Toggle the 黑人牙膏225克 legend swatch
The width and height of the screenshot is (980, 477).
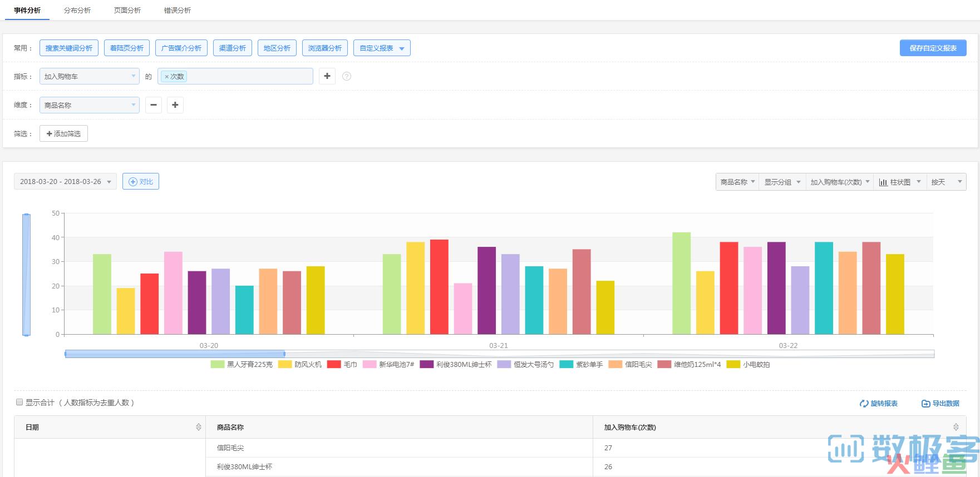(x=218, y=364)
